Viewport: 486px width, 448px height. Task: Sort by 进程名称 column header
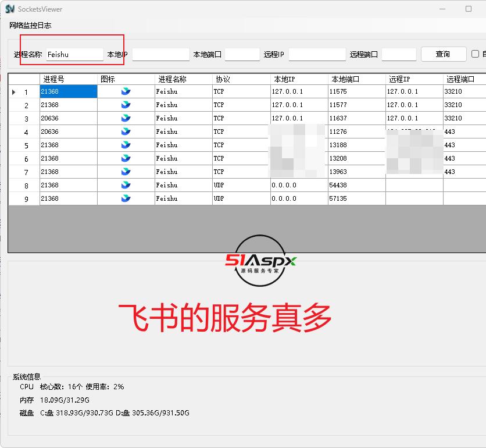pyautogui.click(x=184, y=79)
